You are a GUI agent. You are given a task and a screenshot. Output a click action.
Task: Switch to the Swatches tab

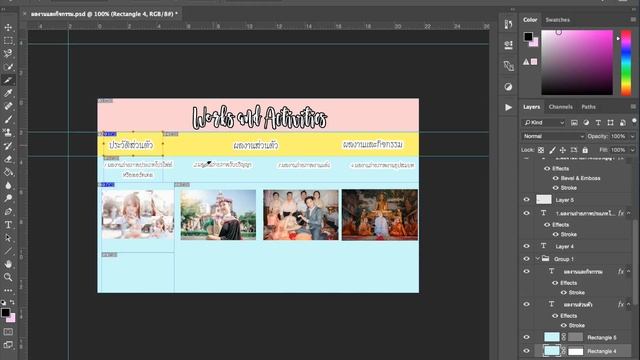[558, 20]
